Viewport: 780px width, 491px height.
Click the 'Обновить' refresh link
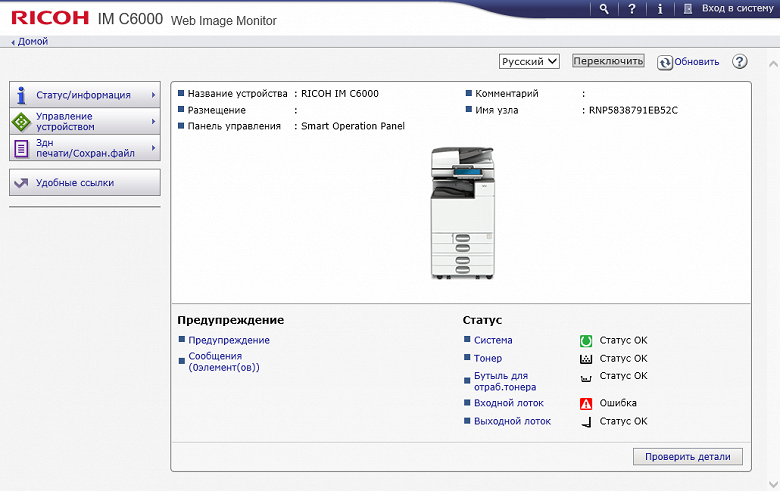[696, 62]
